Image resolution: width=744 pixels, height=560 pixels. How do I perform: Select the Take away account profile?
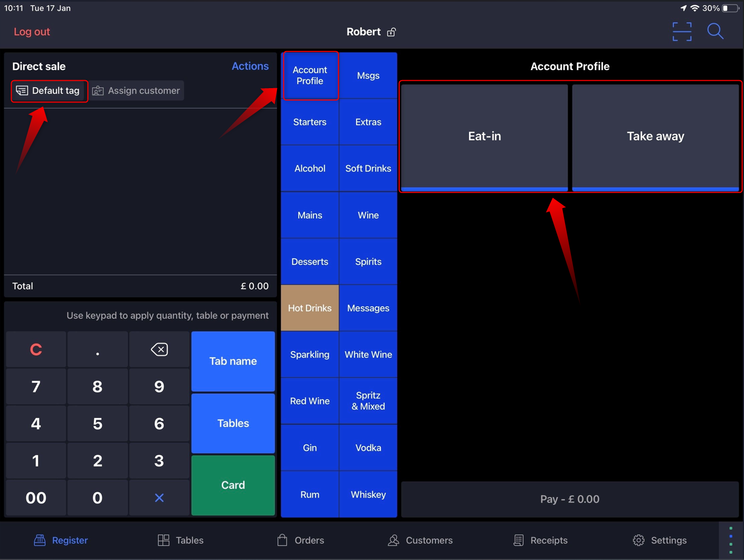[655, 136]
